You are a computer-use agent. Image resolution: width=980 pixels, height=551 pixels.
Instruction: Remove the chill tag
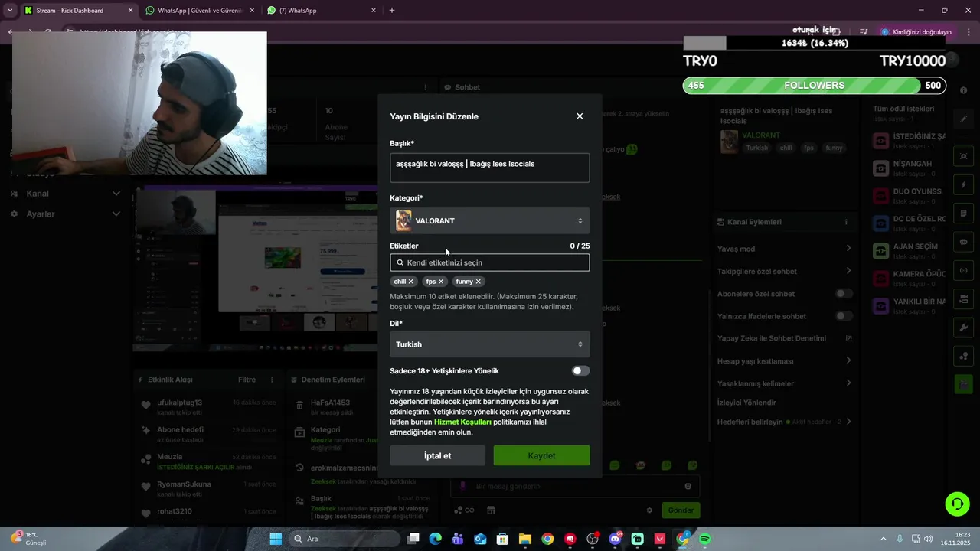click(411, 282)
